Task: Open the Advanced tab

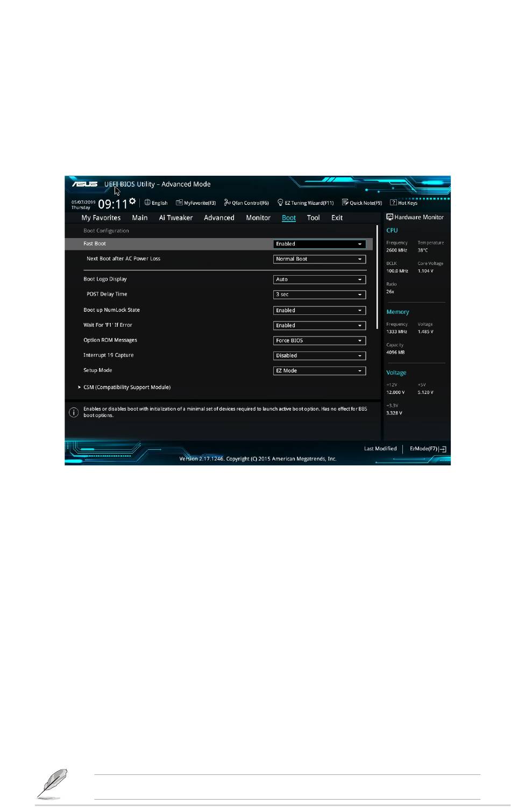Action: pyautogui.click(x=219, y=218)
